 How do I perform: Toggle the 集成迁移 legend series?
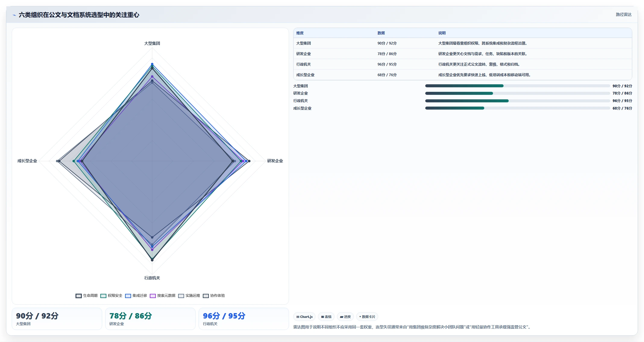[x=136, y=296]
